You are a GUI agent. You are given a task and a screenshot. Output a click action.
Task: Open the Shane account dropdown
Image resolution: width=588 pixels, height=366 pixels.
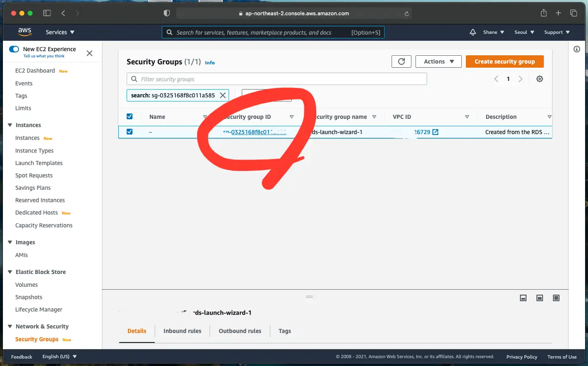pyautogui.click(x=494, y=32)
